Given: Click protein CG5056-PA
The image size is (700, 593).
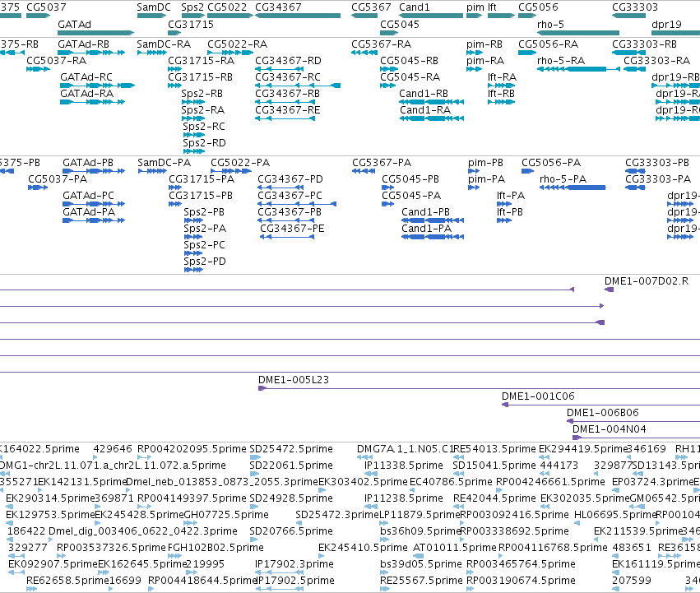Looking at the screenshot, I should (528, 171).
